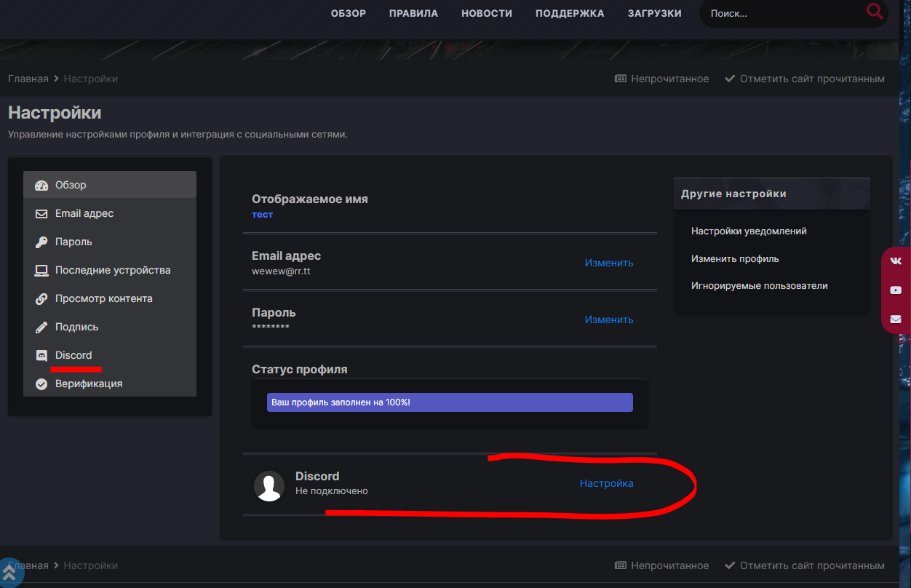Image resolution: width=911 pixels, height=588 pixels.
Task: Click Настройка link for Discord
Action: point(606,483)
